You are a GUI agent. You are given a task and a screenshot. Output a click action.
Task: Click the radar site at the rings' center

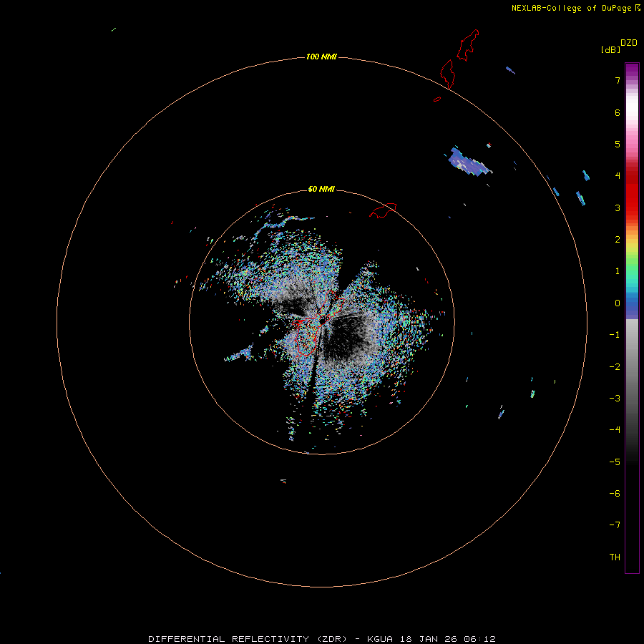322,321
